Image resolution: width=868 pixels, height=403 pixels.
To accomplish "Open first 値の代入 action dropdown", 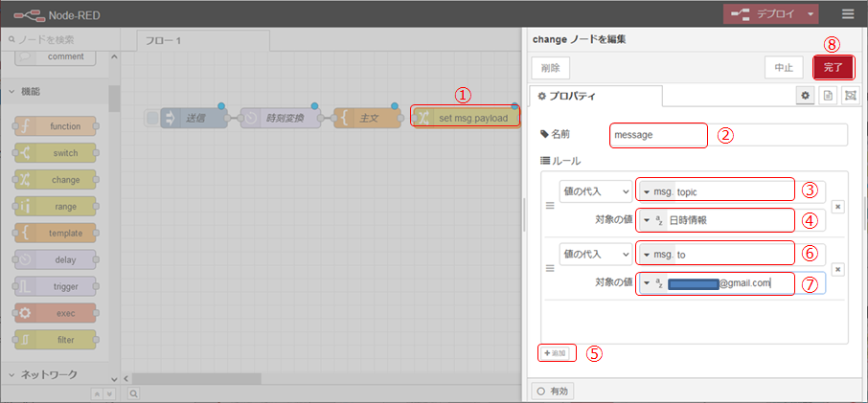I will coord(595,191).
